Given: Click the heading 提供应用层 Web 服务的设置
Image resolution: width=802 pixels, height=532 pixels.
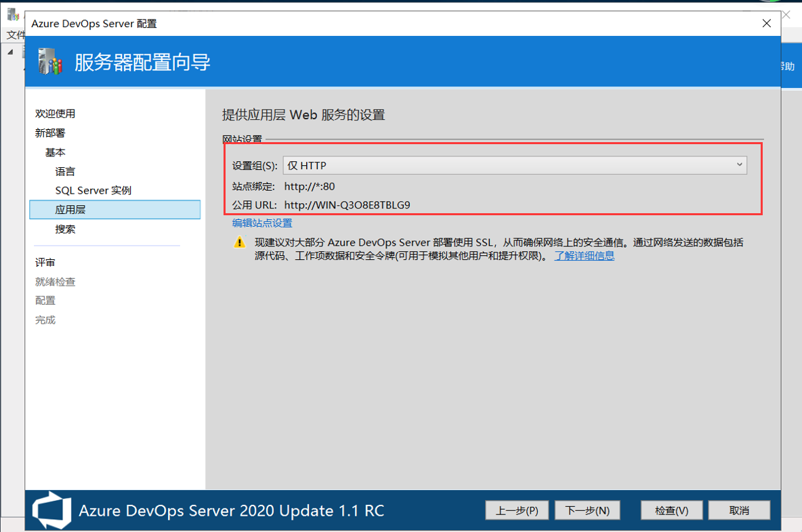Looking at the screenshot, I should (x=303, y=115).
